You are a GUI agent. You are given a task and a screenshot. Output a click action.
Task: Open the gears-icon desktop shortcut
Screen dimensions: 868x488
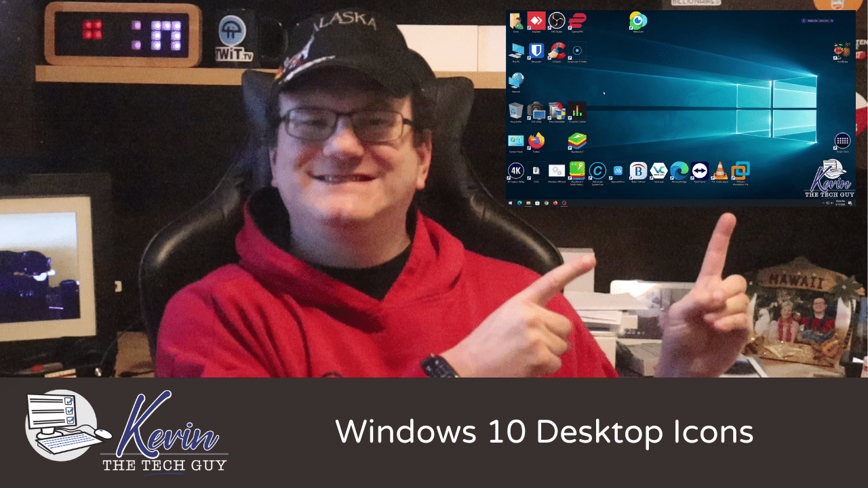(x=557, y=172)
